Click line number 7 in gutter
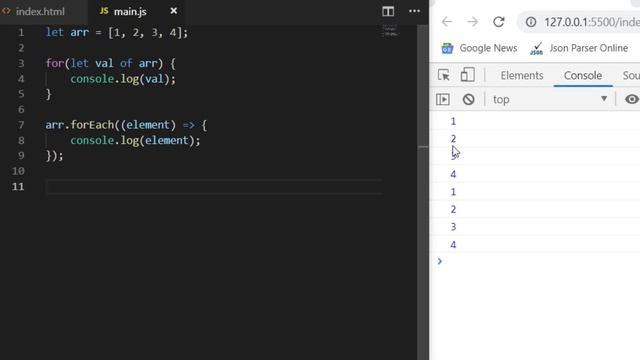Screen dimensions: 640x360 click(21, 125)
